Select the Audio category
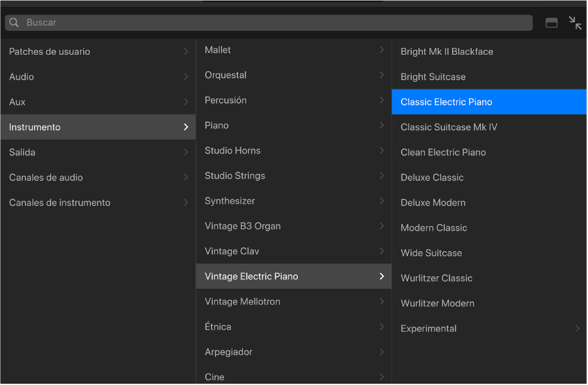Viewport: 588px width, 385px height. click(98, 77)
